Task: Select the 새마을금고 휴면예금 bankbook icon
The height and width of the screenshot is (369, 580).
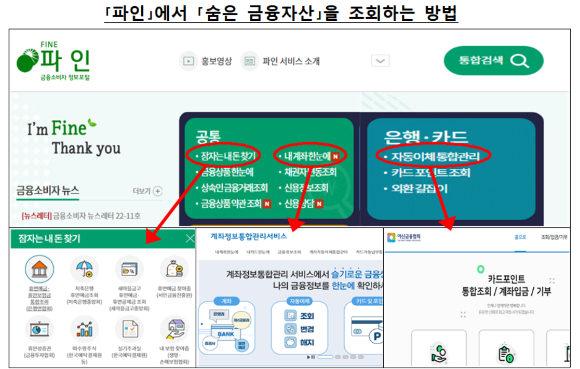Action: click(129, 269)
